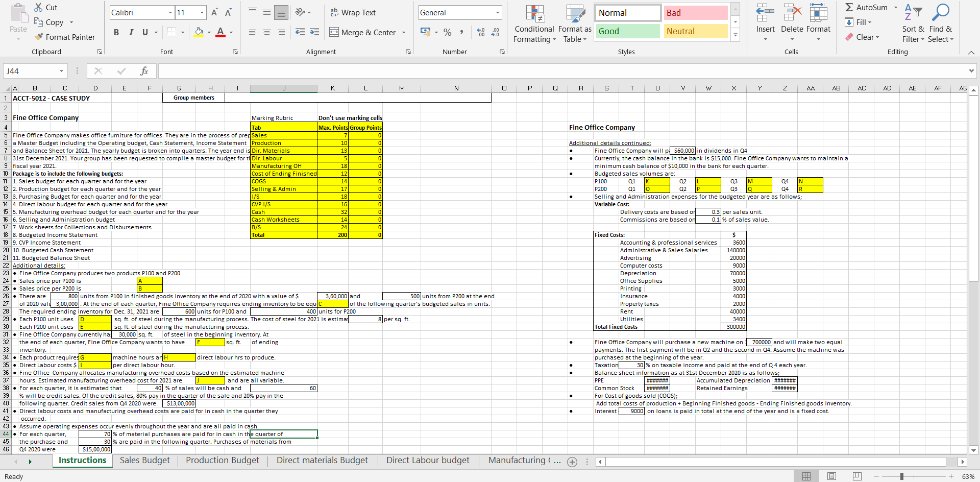Apply the Neutral cell style
The image size is (980, 482).
tap(696, 31)
